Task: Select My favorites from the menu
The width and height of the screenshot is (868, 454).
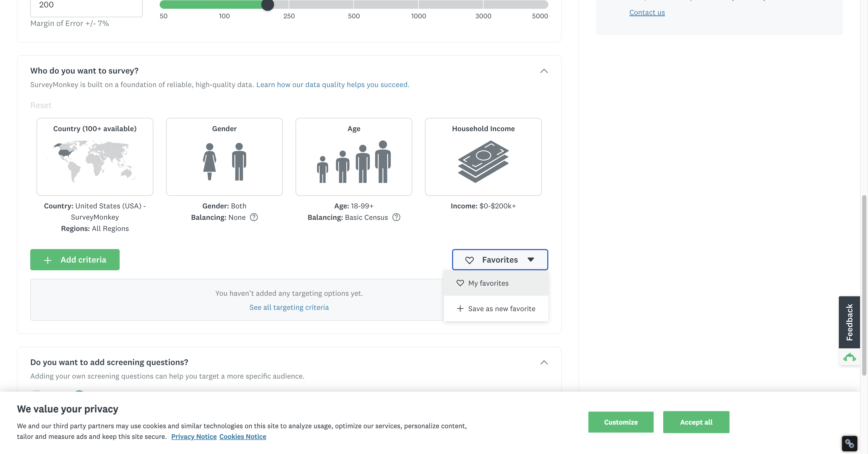Action: (x=496, y=283)
